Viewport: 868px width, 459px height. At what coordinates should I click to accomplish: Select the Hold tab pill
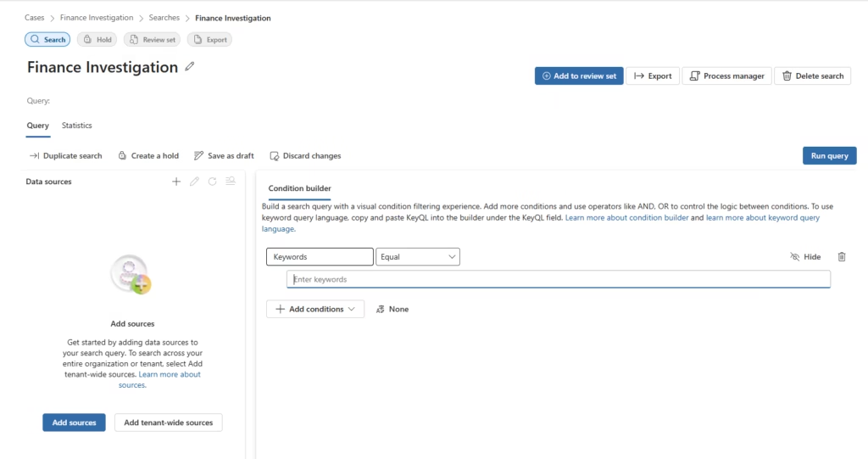click(97, 39)
